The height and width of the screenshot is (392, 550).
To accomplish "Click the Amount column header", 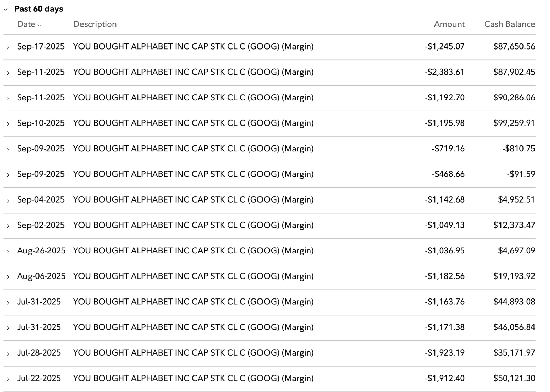I will 449,24.
